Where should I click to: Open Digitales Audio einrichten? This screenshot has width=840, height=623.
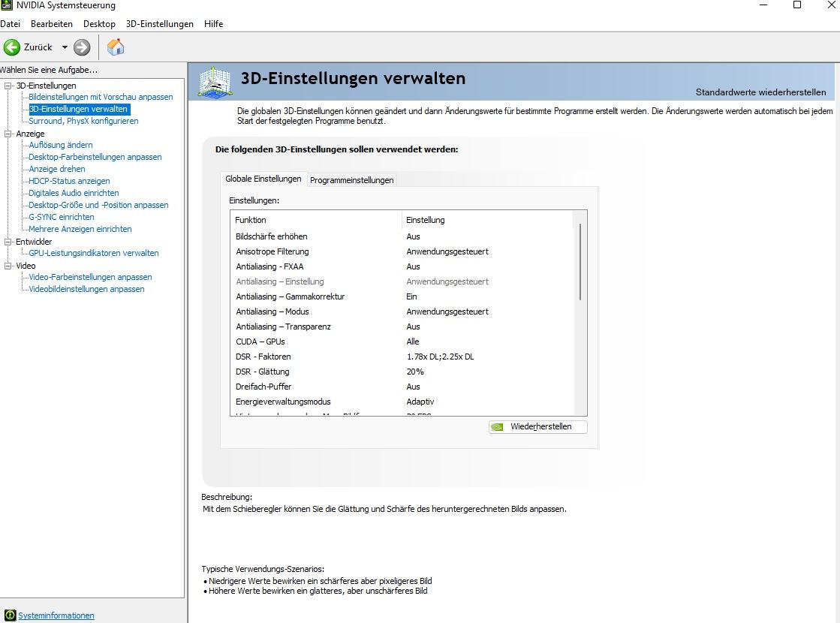[x=74, y=193]
